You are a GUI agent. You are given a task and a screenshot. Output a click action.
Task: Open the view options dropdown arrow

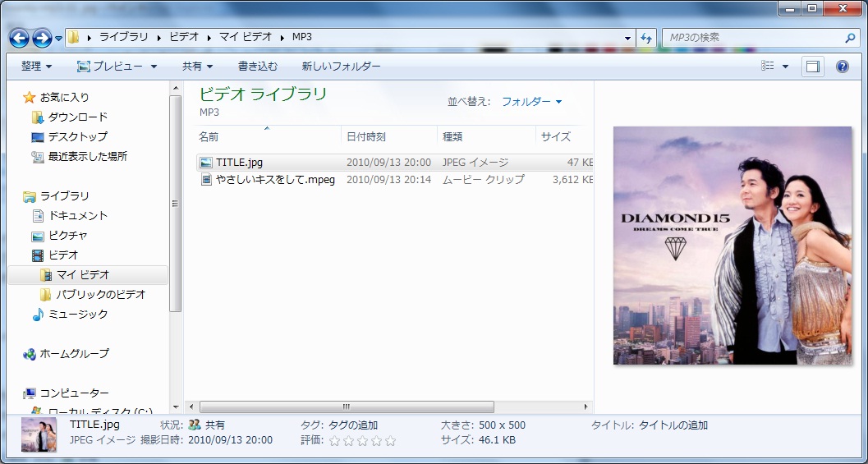tap(785, 67)
